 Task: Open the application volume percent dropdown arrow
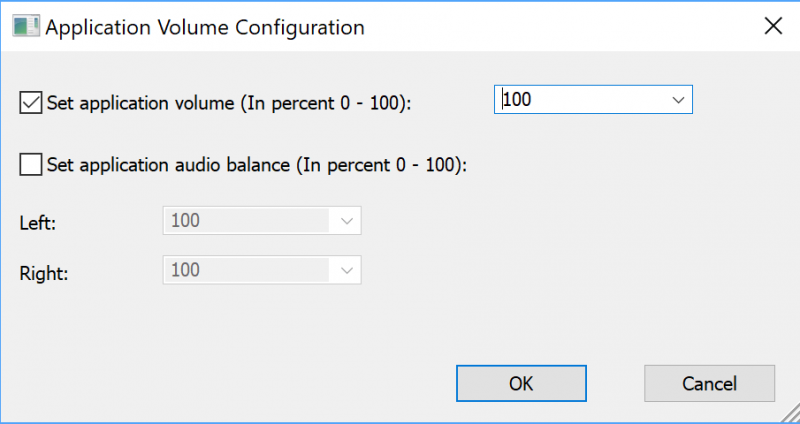[678, 99]
